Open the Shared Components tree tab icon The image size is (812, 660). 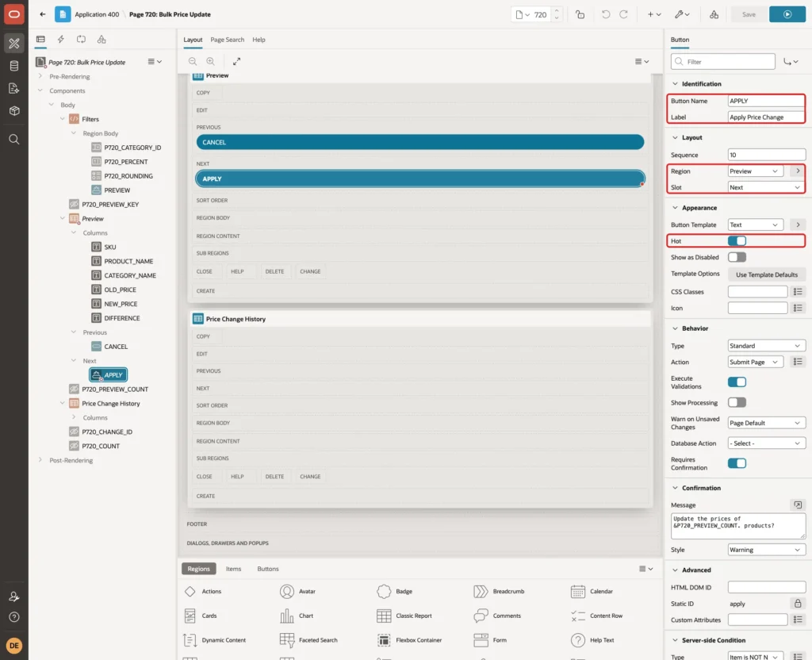[x=101, y=40]
